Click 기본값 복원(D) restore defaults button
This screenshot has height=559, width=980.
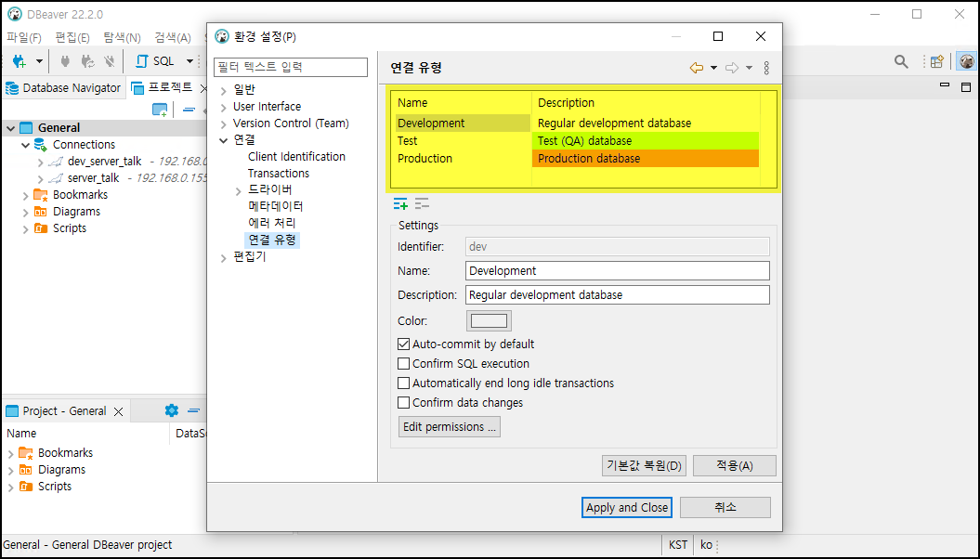[x=644, y=465]
